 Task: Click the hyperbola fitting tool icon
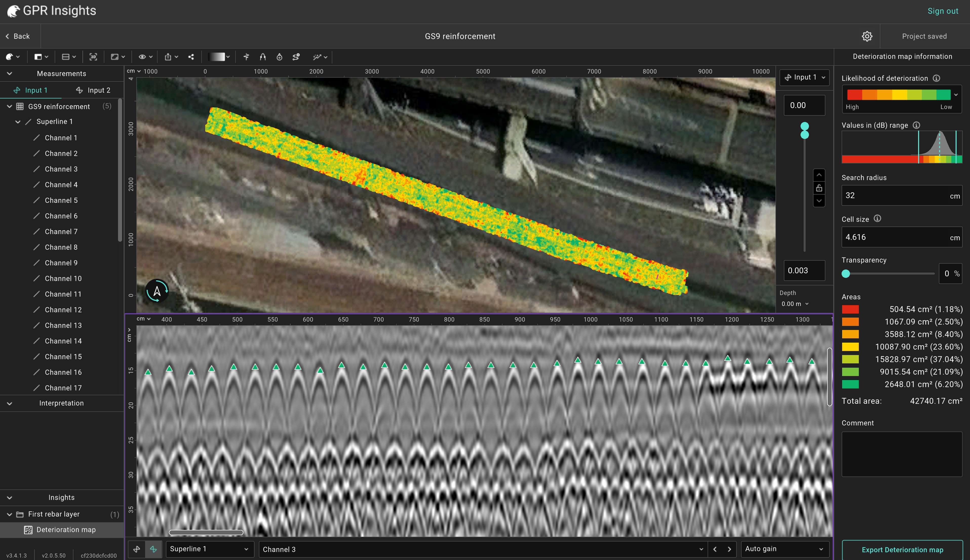click(x=263, y=57)
